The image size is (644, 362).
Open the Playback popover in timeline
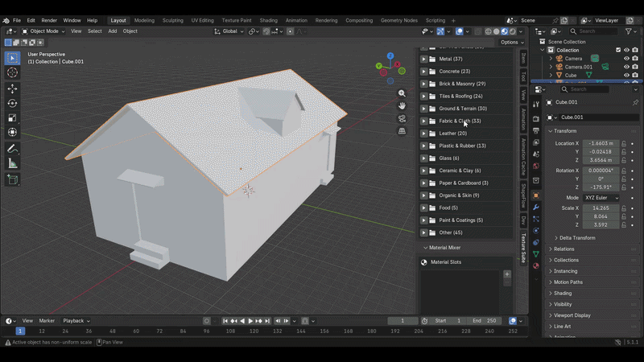pos(76,321)
